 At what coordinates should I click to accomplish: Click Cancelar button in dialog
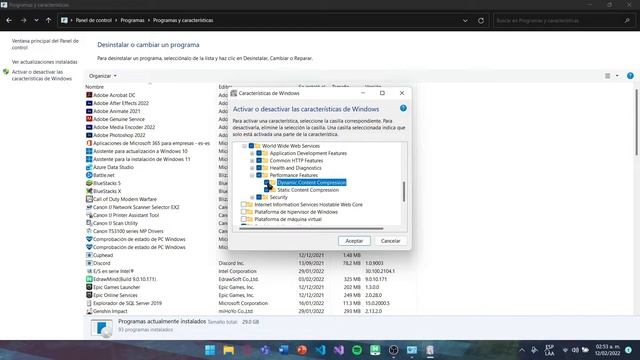pos(390,241)
